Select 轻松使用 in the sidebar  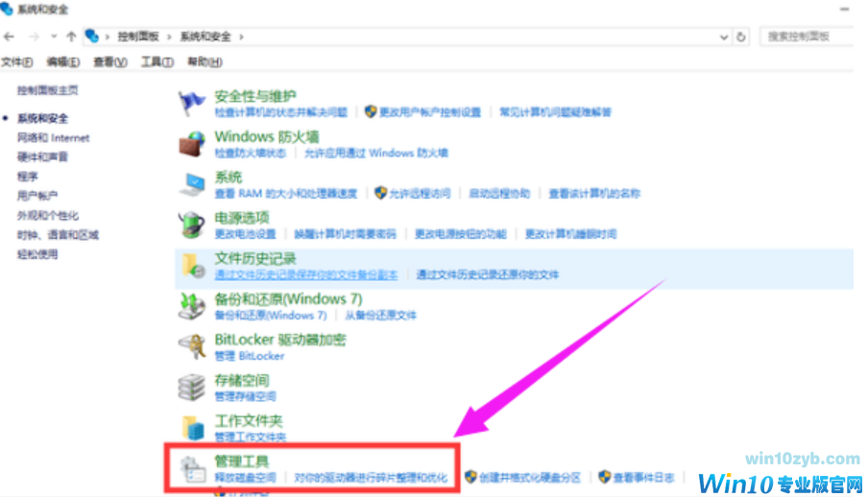tap(37, 254)
